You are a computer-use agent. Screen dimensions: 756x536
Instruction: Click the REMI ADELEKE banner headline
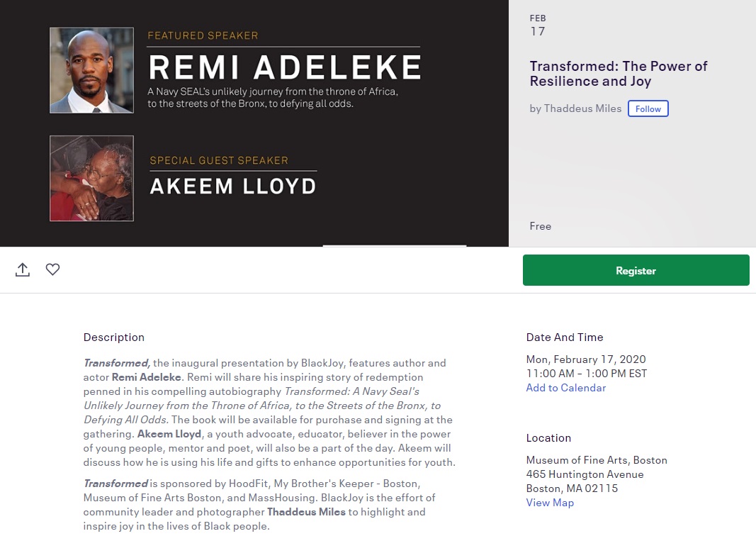click(284, 68)
